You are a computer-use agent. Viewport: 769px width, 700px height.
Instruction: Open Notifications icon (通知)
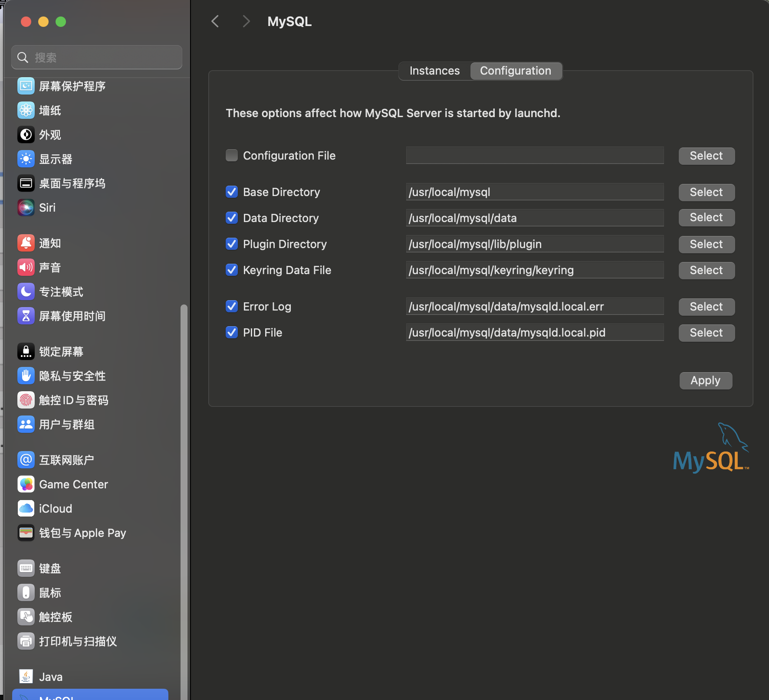pyautogui.click(x=26, y=243)
